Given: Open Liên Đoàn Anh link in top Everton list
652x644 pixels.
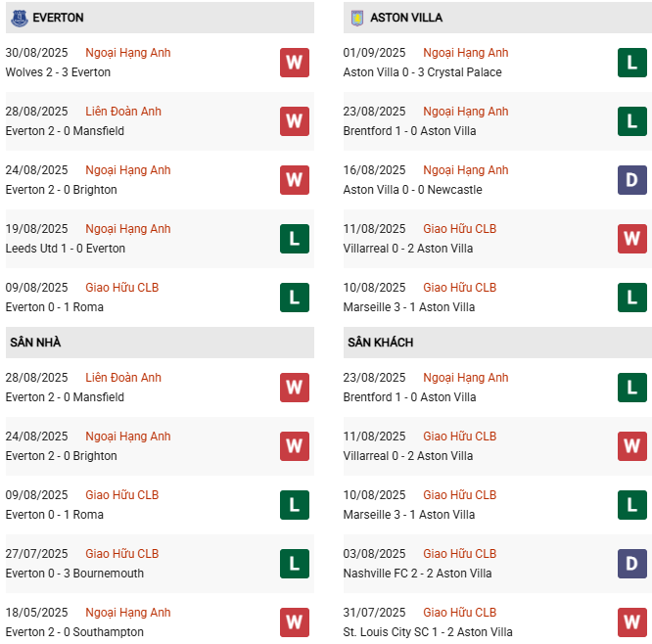Looking at the screenshot, I should click(123, 112).
